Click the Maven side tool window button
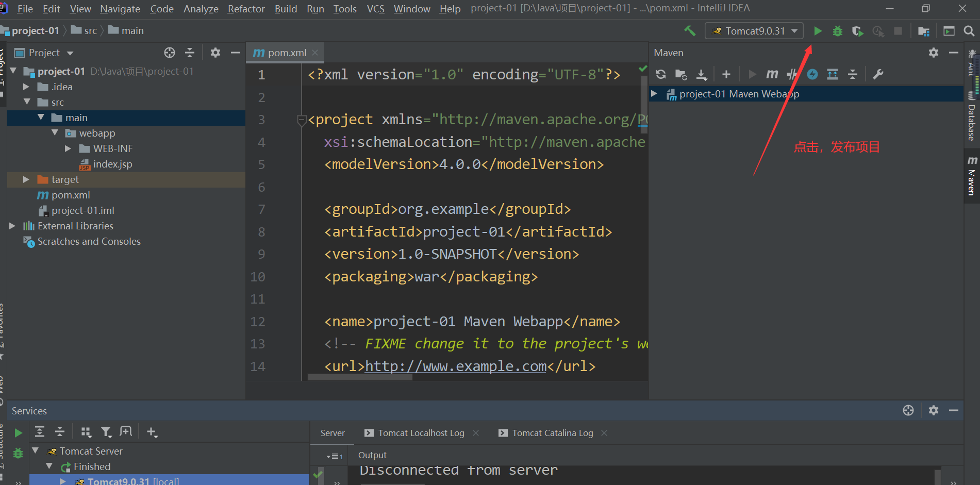The height and width of the screenshot is (485, 980). pos(972,176)
